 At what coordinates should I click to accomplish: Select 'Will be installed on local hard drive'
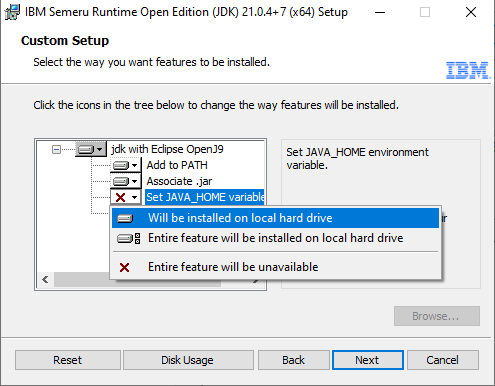pos(275,218)
